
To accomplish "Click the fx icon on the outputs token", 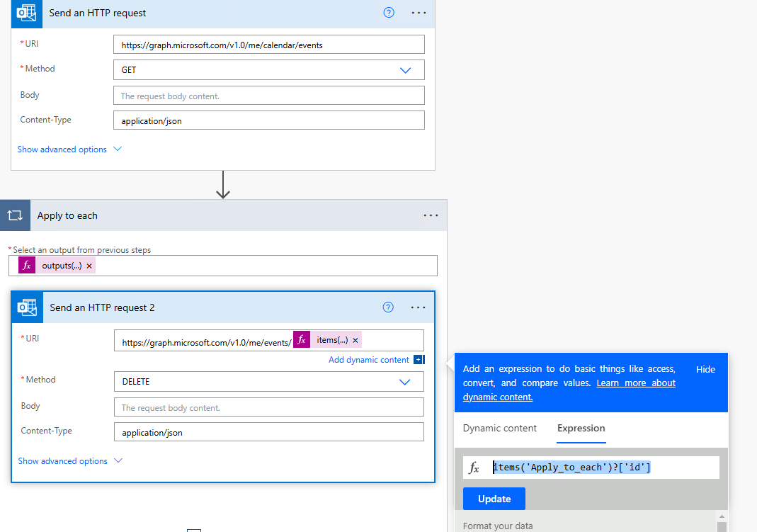I will (x=26, y=264).
